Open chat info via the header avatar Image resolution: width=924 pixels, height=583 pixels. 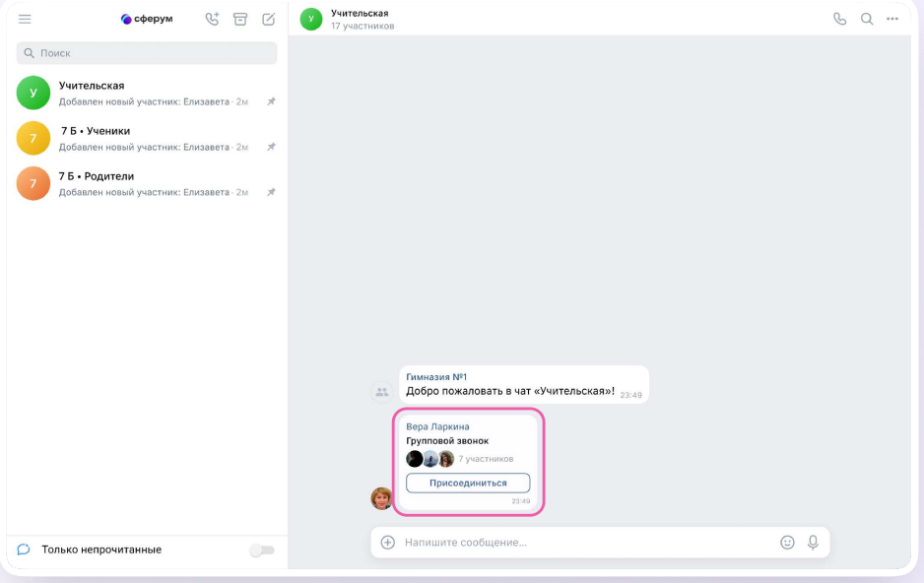coord(311,19)
